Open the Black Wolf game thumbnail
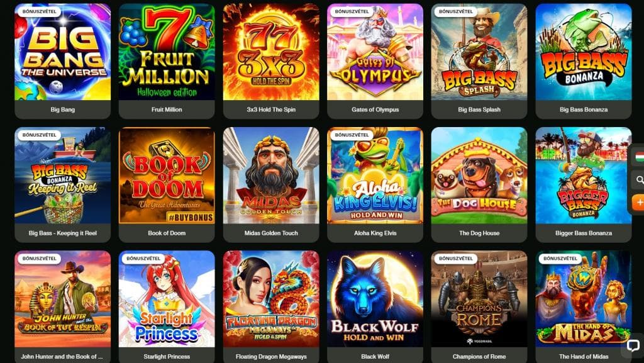The width and height of the screenshot is (644, 363). pyautogui.click(x=375, y=299)
